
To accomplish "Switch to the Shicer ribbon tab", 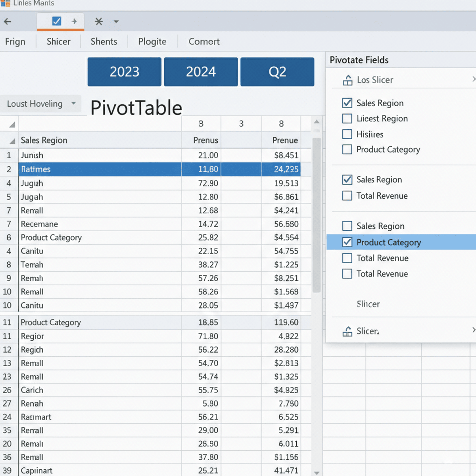I will [58, 41].
